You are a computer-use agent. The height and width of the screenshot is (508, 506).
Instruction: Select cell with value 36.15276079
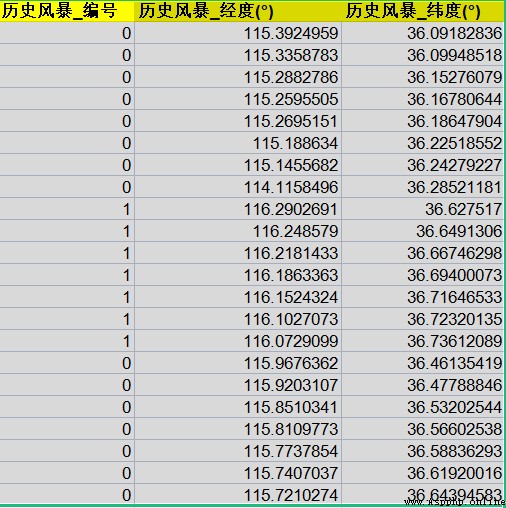(x=423, y=77)
